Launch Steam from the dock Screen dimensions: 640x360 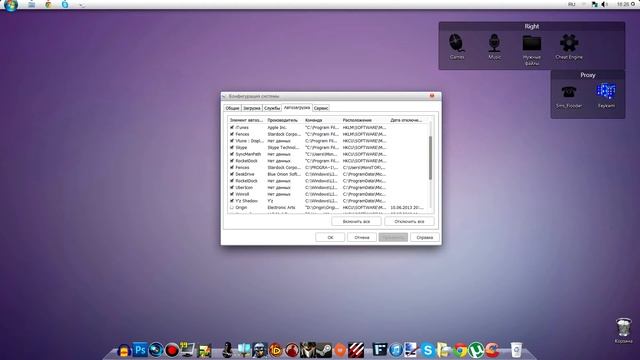coord(324,350)
